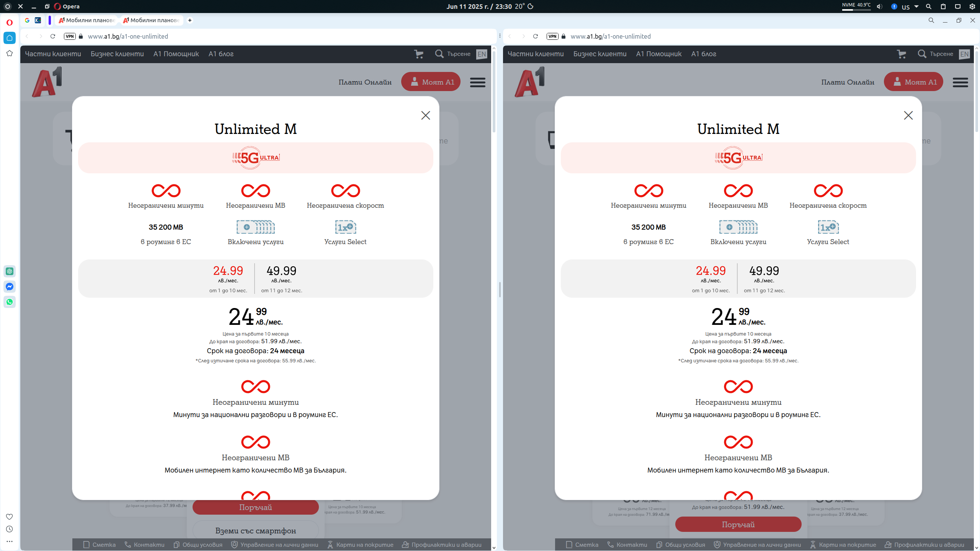980x551 pixels.
Task: Switch left pane language to EN
Action: (x=482, y=54)
